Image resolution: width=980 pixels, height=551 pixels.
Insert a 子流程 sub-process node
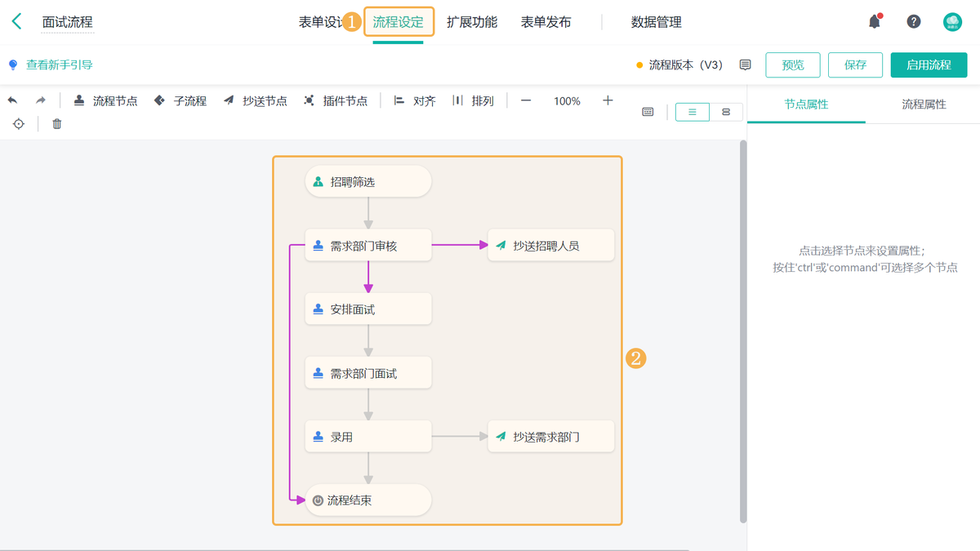(x=180, y=101)
